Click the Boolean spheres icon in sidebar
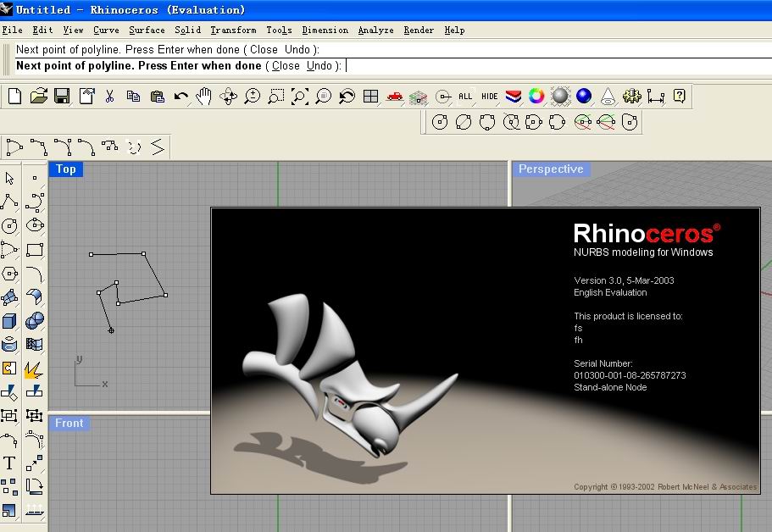 35,321
